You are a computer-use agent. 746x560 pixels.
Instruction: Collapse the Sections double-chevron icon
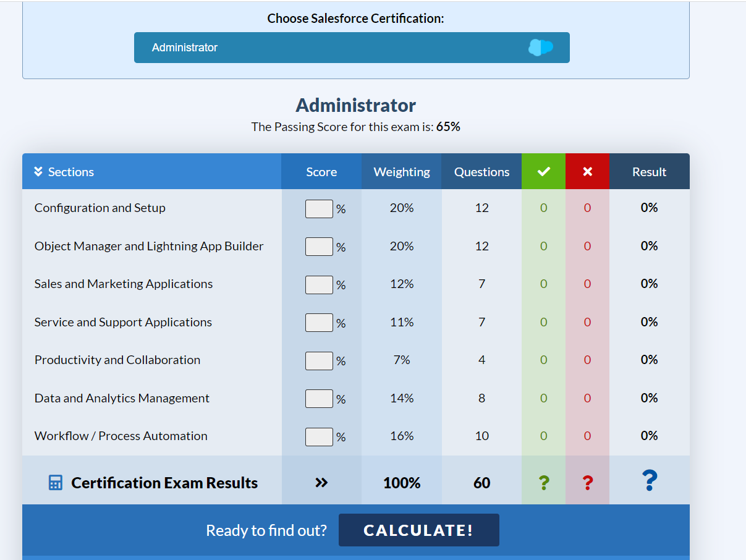[x=38, y=172]
